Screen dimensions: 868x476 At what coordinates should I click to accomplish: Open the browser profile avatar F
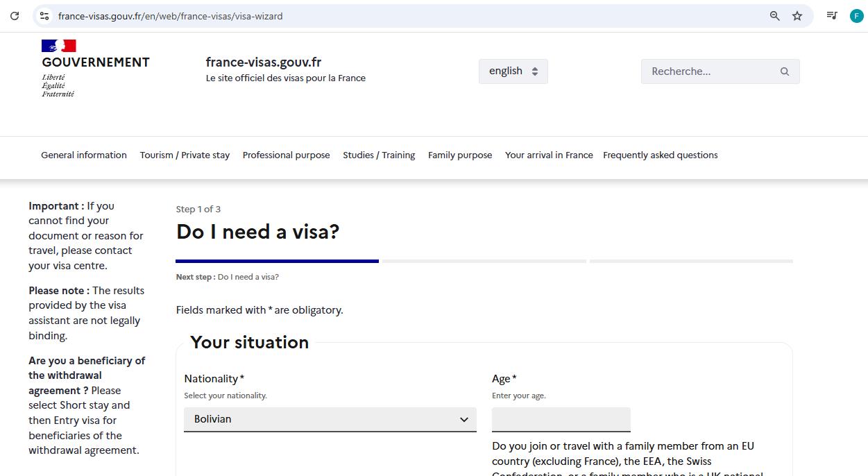(x=856, y=15)
